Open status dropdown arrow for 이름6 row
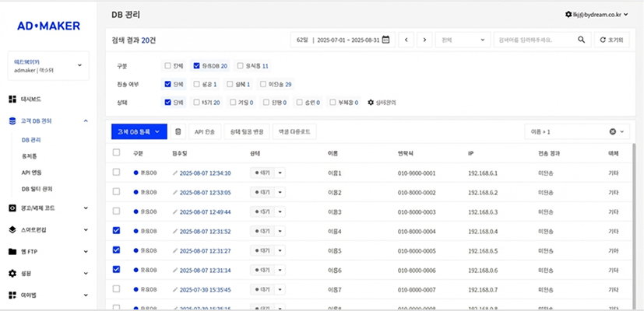 [x=280, y=270]
